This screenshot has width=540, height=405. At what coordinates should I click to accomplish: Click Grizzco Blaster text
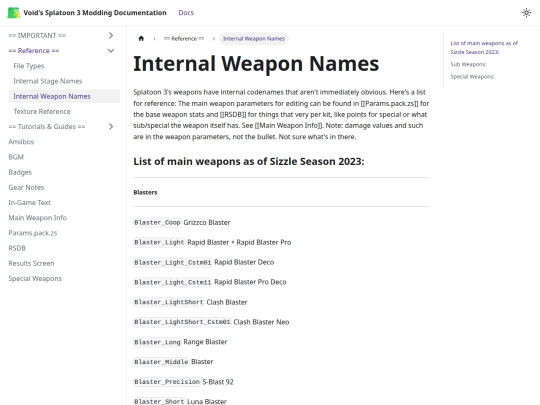(207, 222)
